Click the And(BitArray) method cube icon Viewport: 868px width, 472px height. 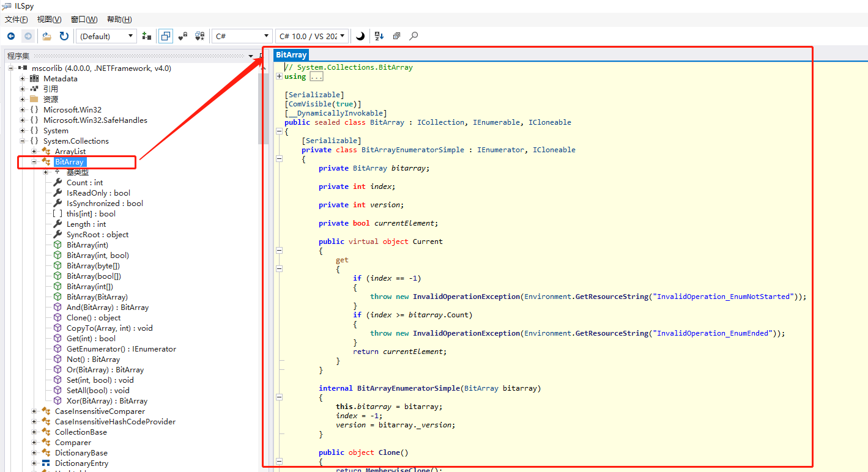[x=57, y=307]
